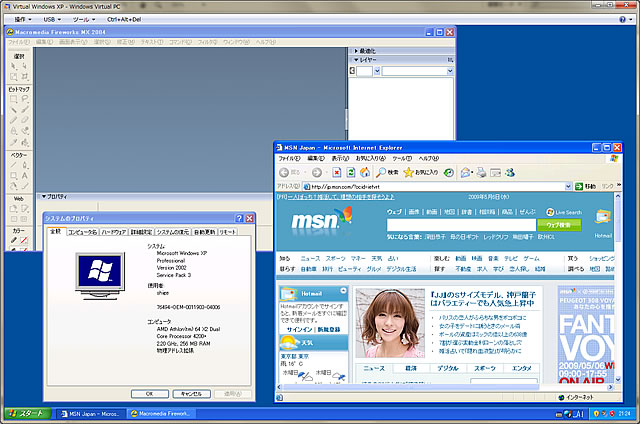This screenshot has width=640, height=424.
Task: Select the Pencil tool in Fireworks
Action: [13, 120]
